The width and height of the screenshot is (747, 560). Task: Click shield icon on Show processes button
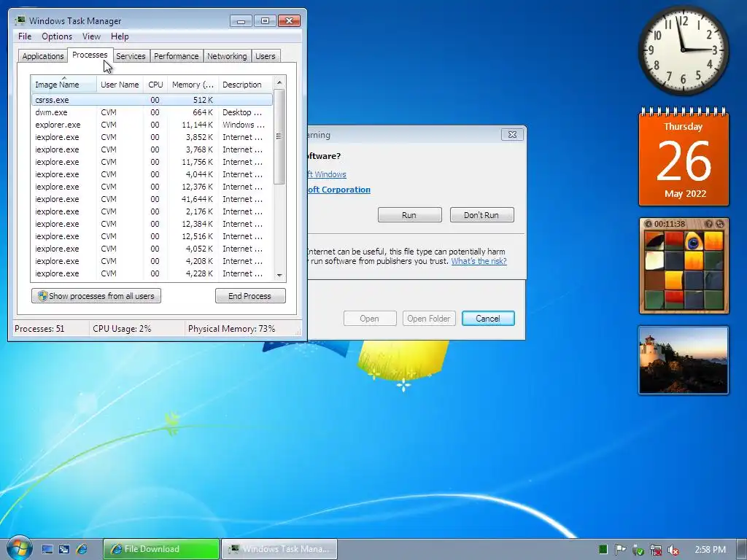point(42,296)
